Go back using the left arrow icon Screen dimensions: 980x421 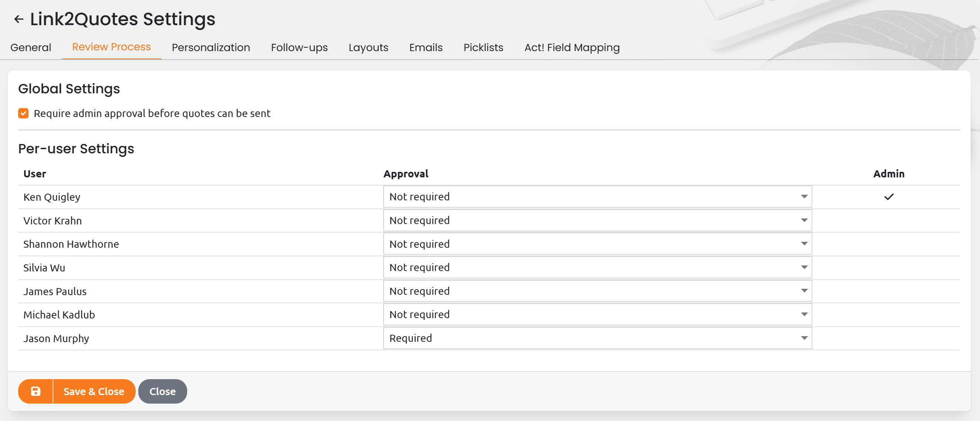[19, 19]
